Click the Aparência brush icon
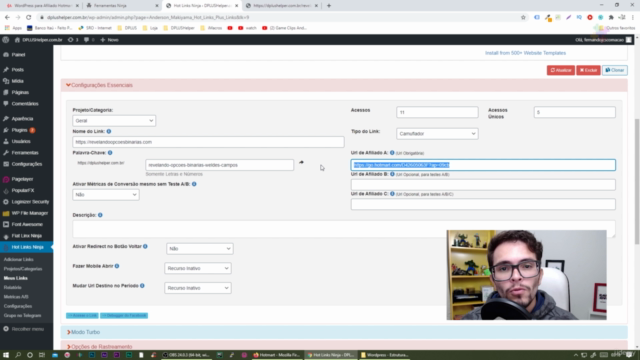 point(6,119)
